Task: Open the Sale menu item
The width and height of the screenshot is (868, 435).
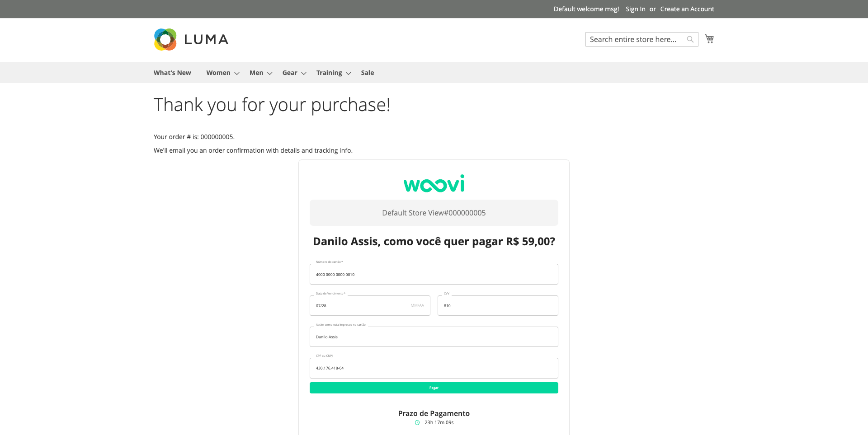Action: click(x=367, y=73)
